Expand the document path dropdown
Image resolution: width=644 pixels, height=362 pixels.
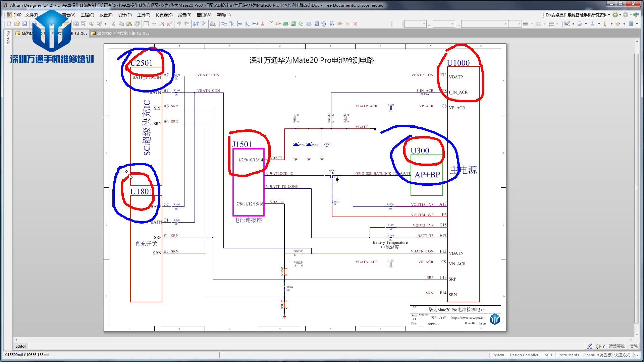[609, 15]
